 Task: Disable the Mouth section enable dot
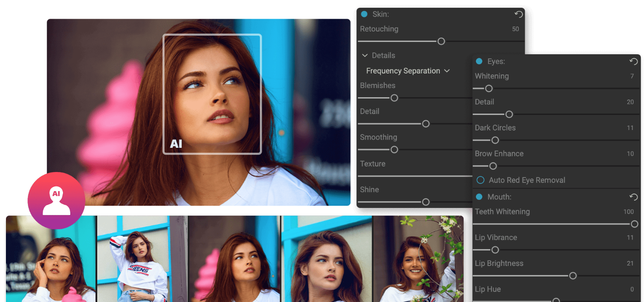point(479,197)
